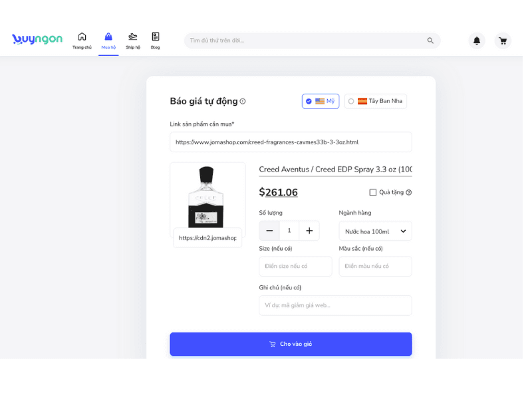Open Trang chủ home tab
Viewport: 532px width, 399px height.
82,41
